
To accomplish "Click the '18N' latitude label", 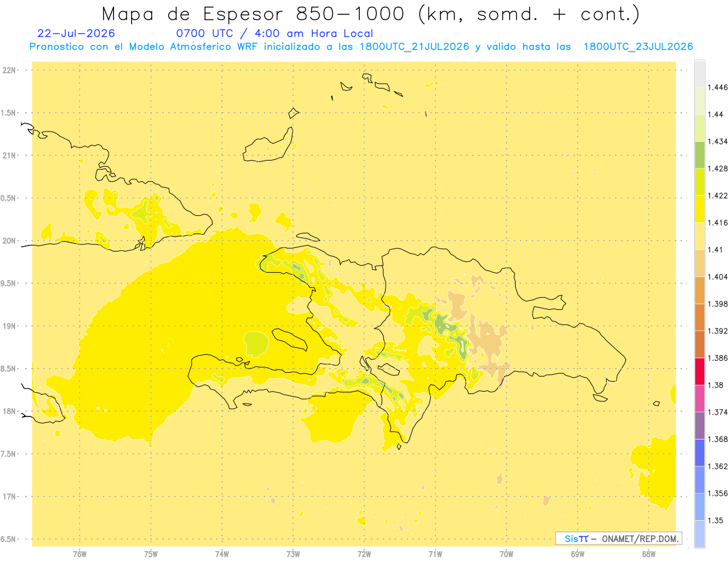I will pyautogui.click(x=9, y=411).
